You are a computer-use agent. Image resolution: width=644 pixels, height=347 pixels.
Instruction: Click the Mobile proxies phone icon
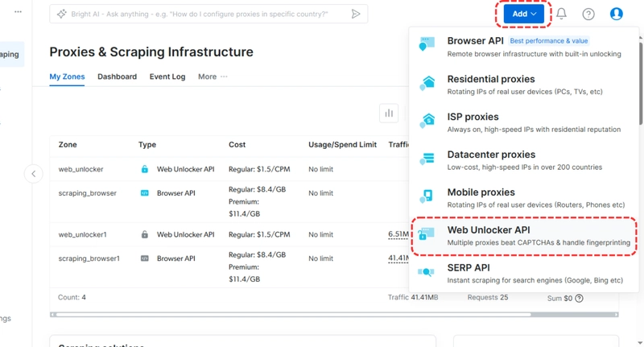[x=427, y=196]
